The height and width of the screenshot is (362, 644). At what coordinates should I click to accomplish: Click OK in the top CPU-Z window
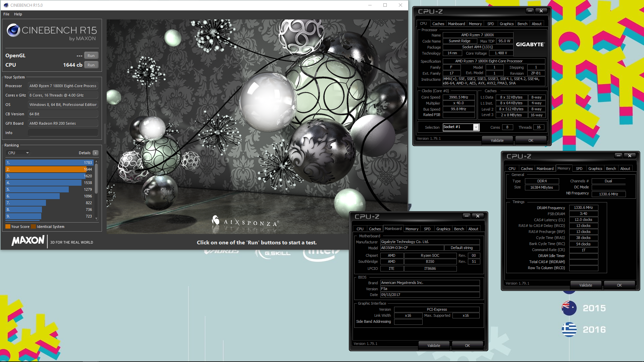click(x=531, y=140)
